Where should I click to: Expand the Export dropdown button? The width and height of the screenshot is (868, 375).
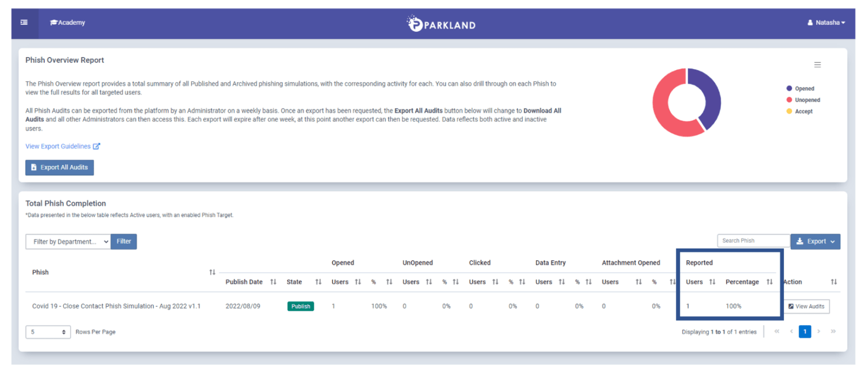coord(815,242)
